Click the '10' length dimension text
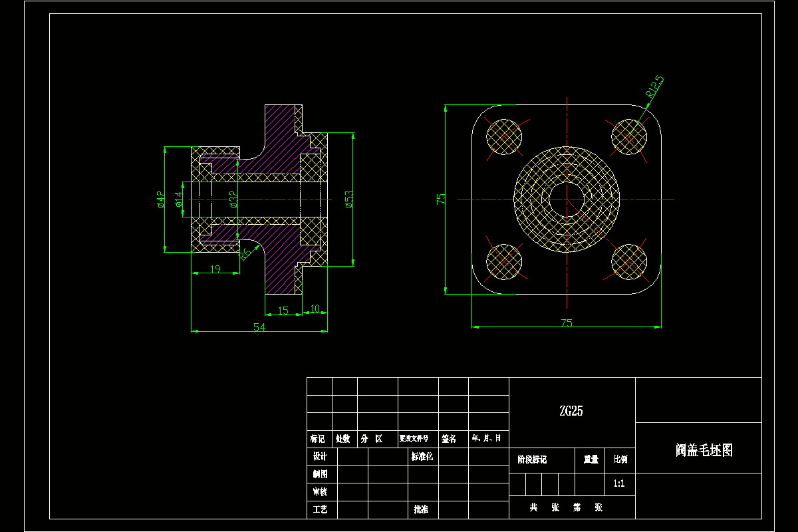798x532 pixels. tap(315, 308)
